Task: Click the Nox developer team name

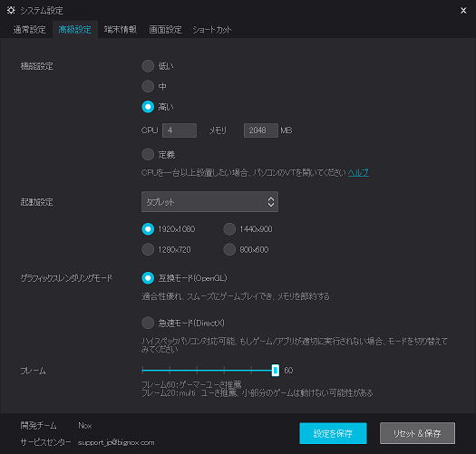Action: click(85, 426)
